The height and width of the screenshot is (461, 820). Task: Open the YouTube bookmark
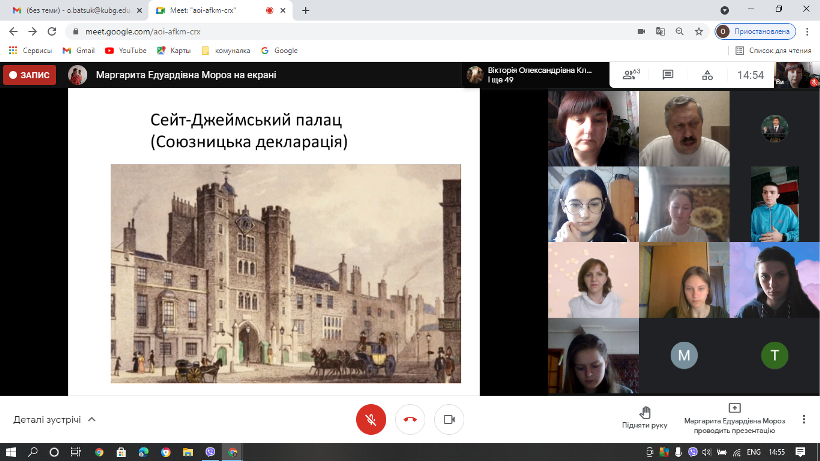[126, 50]
